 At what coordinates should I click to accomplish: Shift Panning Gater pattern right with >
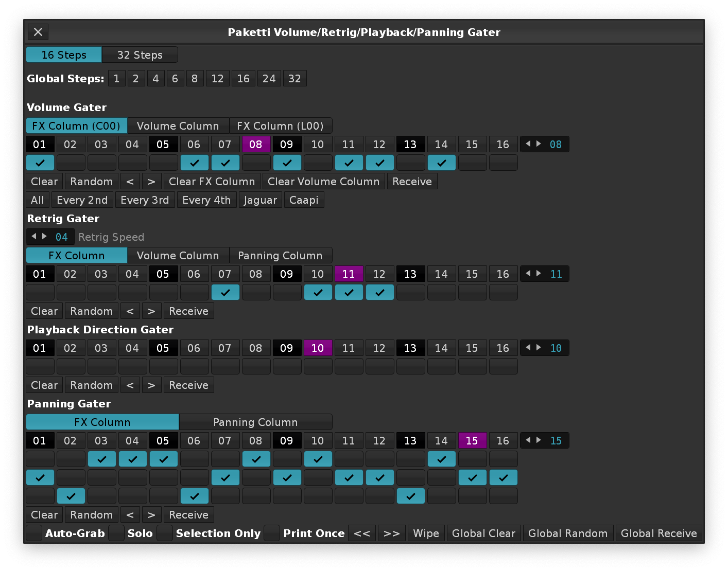pyautogui.click(x=151, y=515)
